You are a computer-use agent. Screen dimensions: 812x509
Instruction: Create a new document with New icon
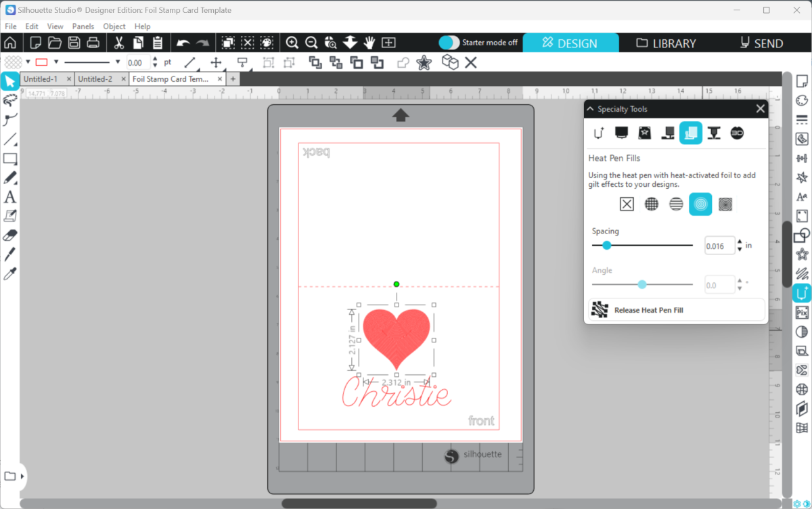click(35, 43)
